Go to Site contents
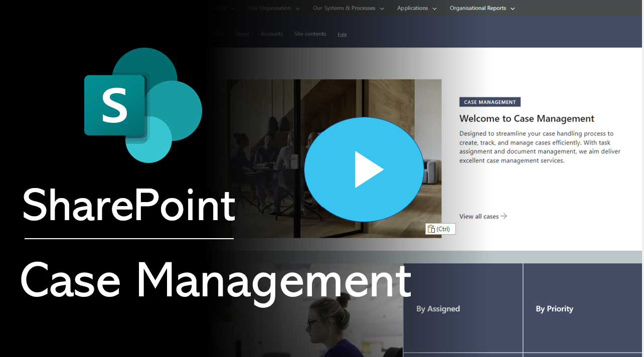This screenshot has height=357, width=644. (x=310, y=34)
